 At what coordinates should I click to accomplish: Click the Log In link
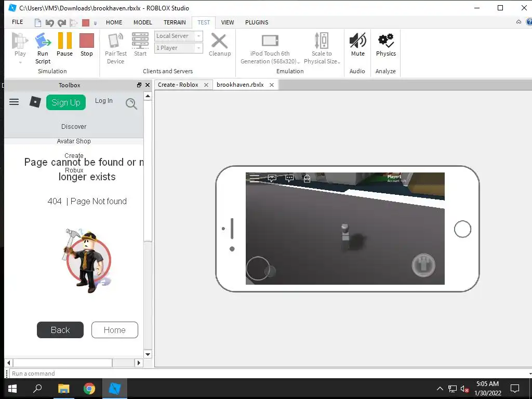103,101
